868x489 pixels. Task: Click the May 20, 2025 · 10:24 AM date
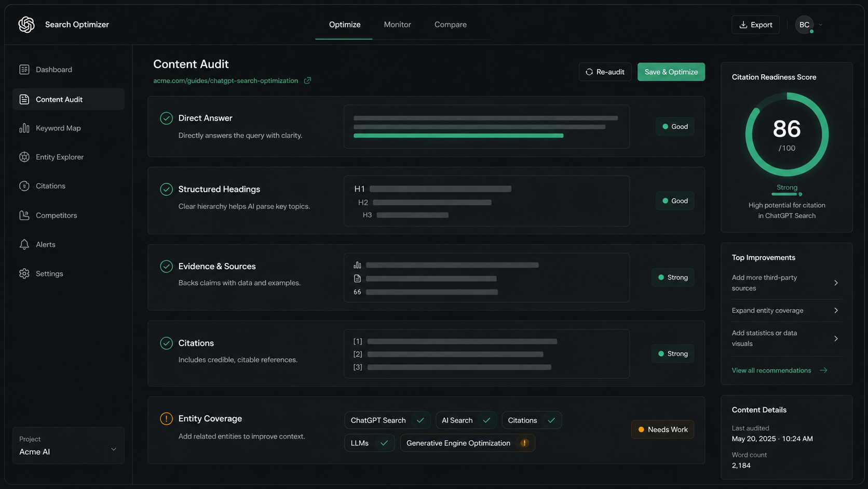point(772,439)
